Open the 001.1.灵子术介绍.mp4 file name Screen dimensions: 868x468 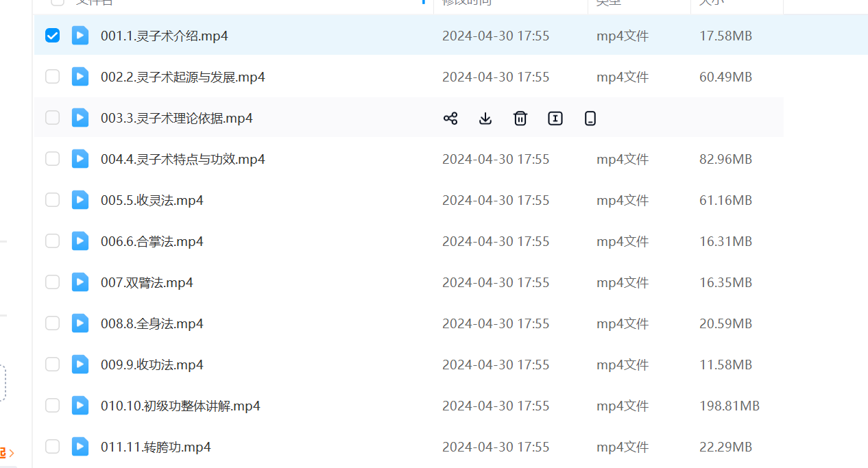coord(164,36)
